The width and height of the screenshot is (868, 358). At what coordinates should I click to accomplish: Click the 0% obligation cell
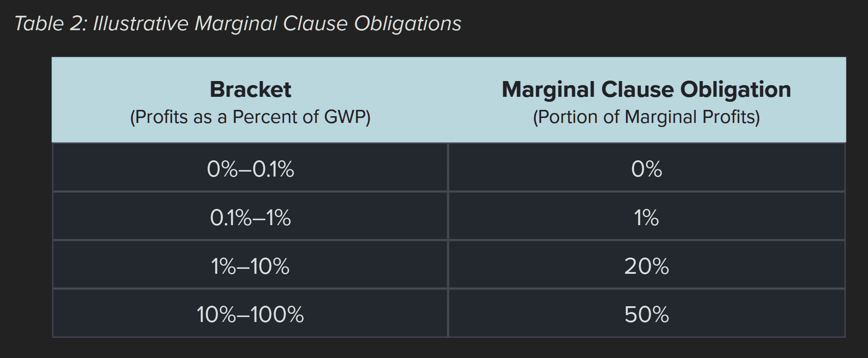coord(647,168)
